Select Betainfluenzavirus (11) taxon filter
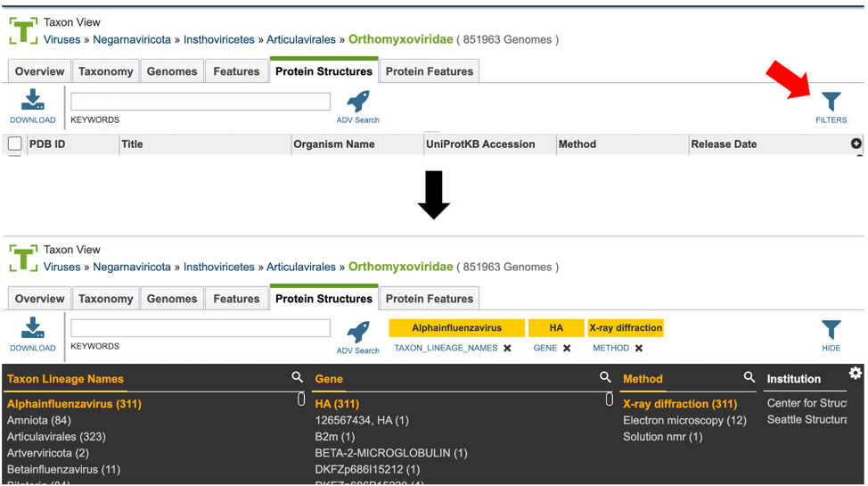868x486 pixels. click(63, 469)
